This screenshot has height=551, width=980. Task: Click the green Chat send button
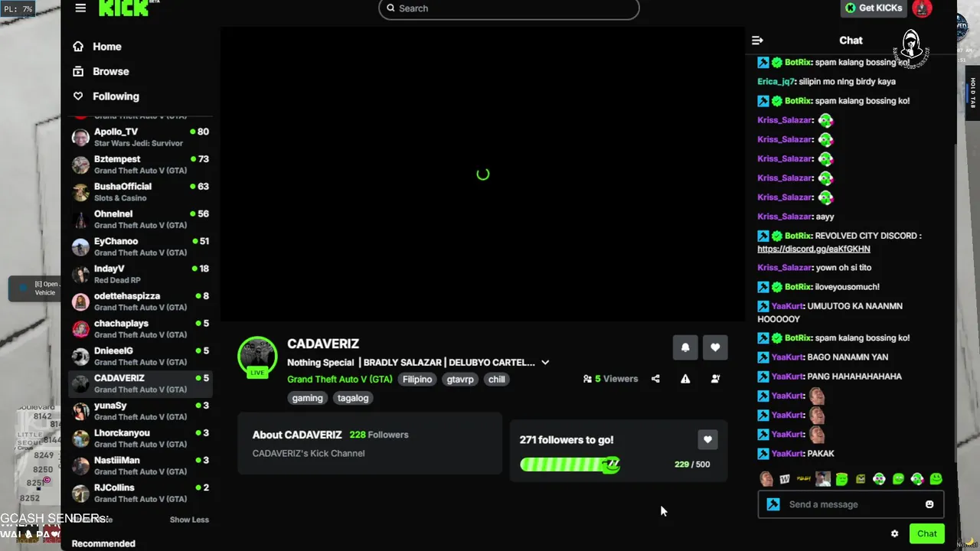[927, 534]
